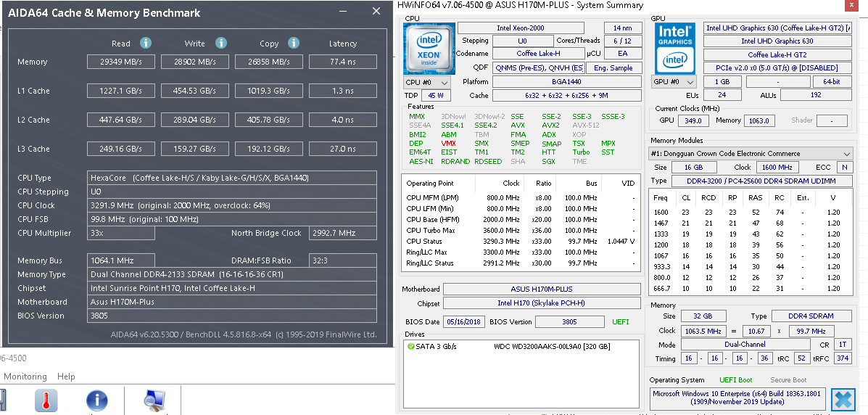Viewport: 868px width, 415px height.
Task: Click the Intel Graphics GPU logo
Action: [674, 47]
